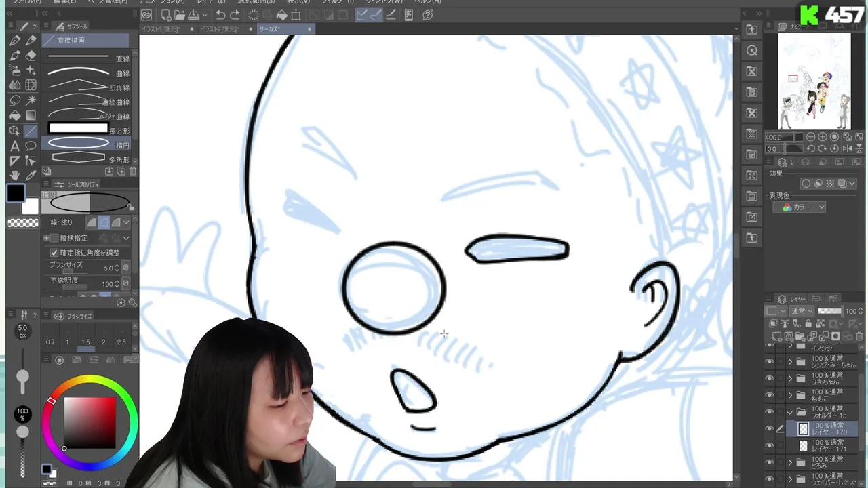Screen dimensions: 868x488
Task: Click the lock layer icon
Action: pyautogui.click(x=808, y=324)
